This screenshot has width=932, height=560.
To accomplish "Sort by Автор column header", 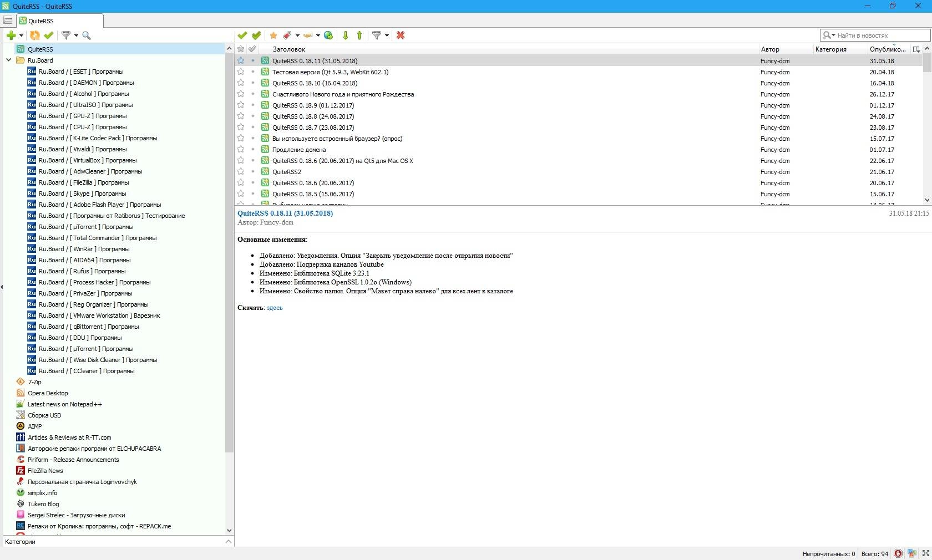I will (786, 49).
